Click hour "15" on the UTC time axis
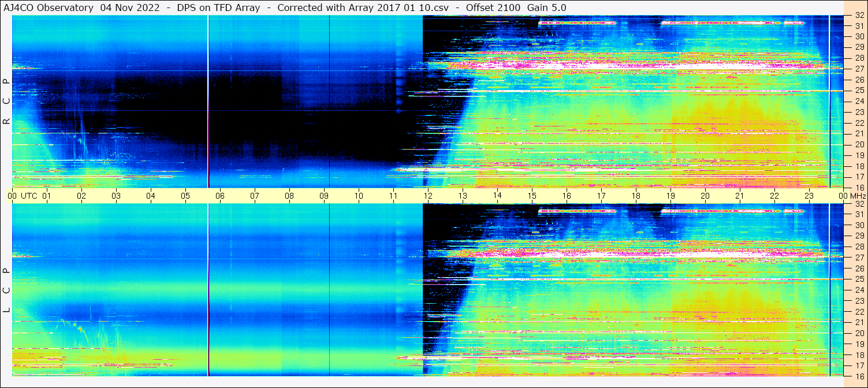868x388 pixels. point(532,196)
